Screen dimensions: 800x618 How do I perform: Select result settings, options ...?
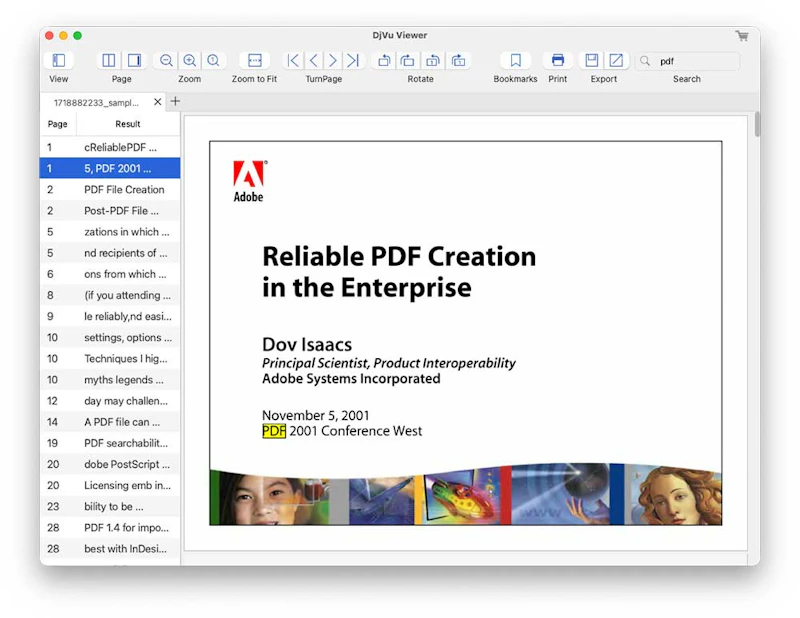pyautogui.click(x=110, y=337)
